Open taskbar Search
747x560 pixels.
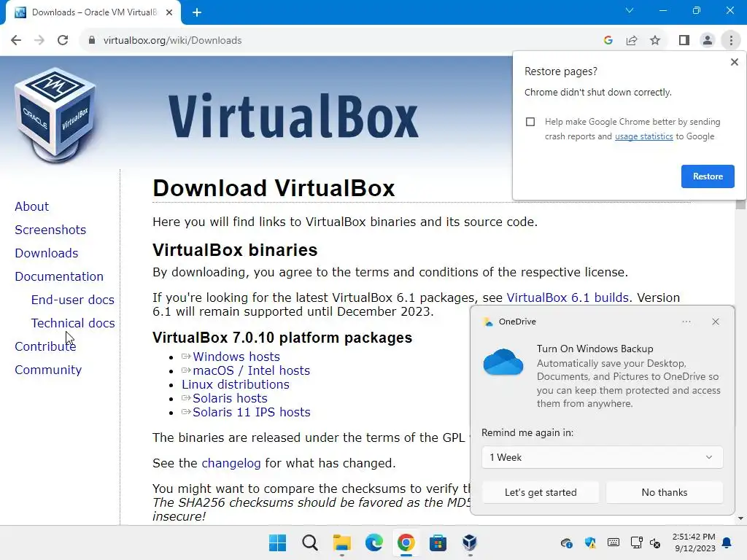(309, 542)
